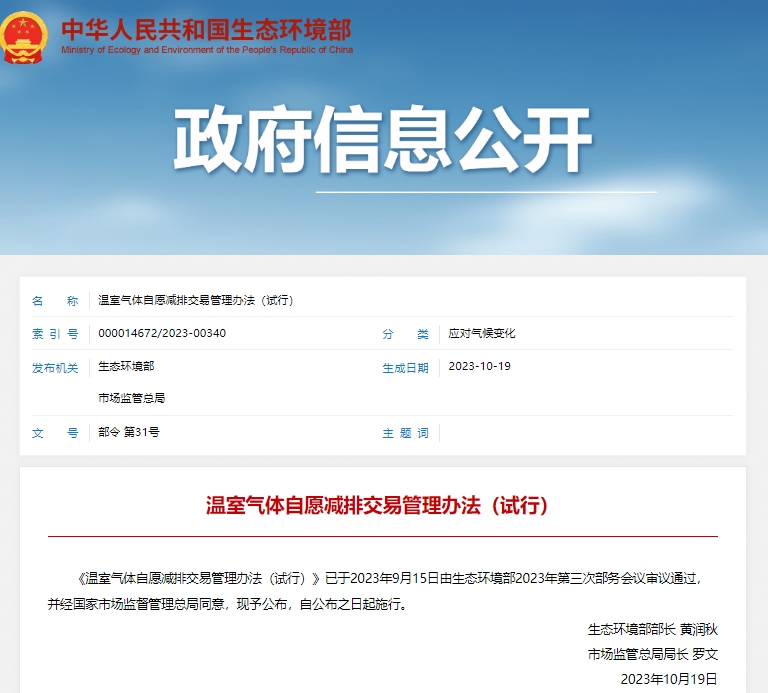Image resolution: width=768 pixels, height=693 pixels.
Task: Click the red article title heading
Action: tap(377, 505)
